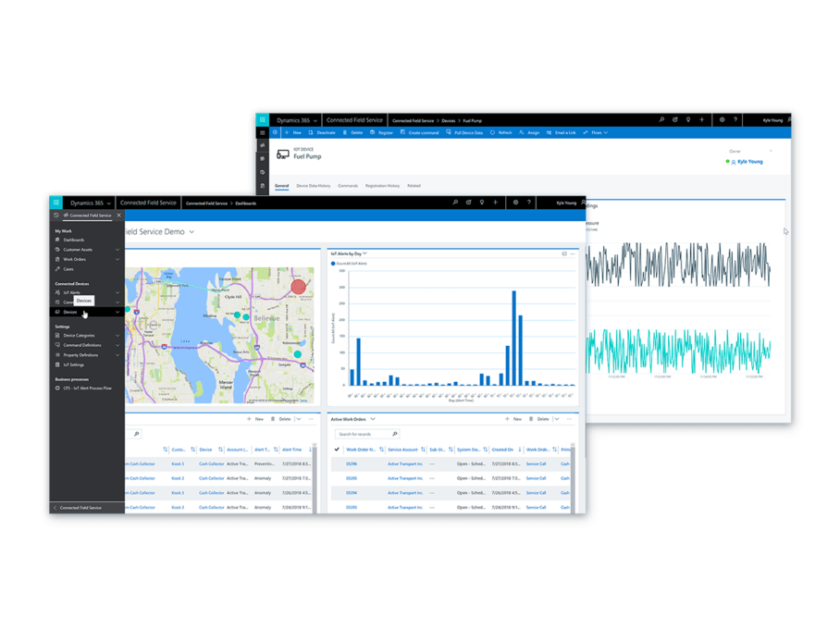Toggle the hamburger menu in Fuel Pump window
The width and height of the screenshot is (840, 629).
coord(263,132)
